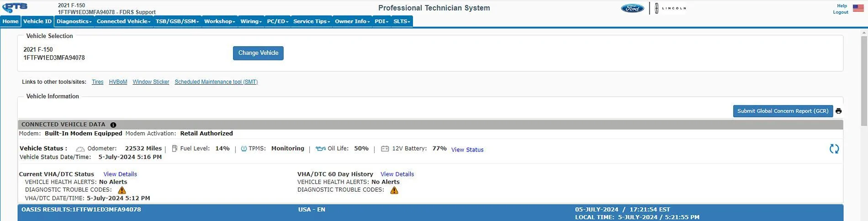868x221 pixels.
Task: Click the Lincoln logo
Action: coord(670,8)
